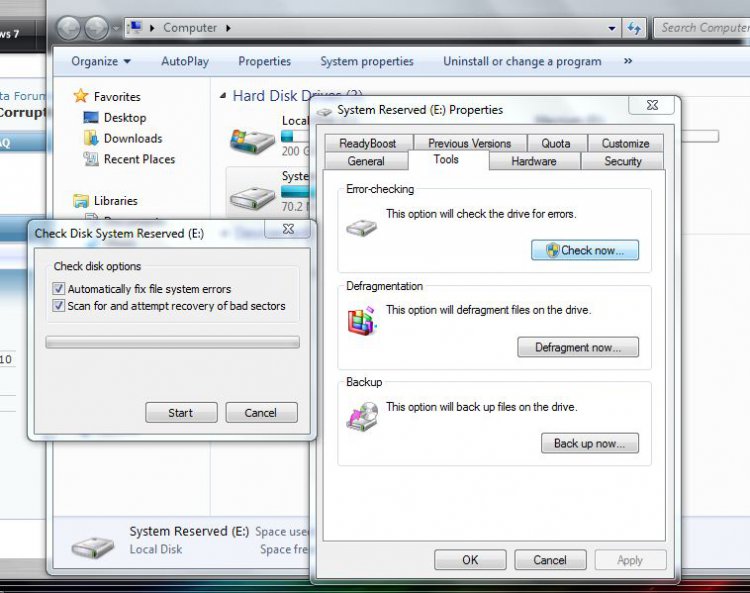
Task: Click the Search Computer field
Action: (x=701, y=28)
